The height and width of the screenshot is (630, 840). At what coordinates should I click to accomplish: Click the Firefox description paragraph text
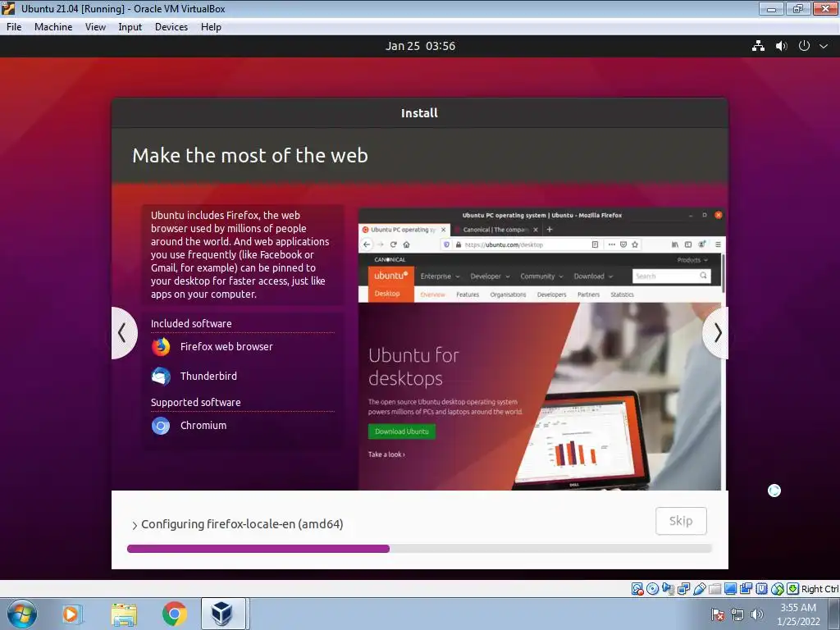pyautogui.click(x=240, y=254)
